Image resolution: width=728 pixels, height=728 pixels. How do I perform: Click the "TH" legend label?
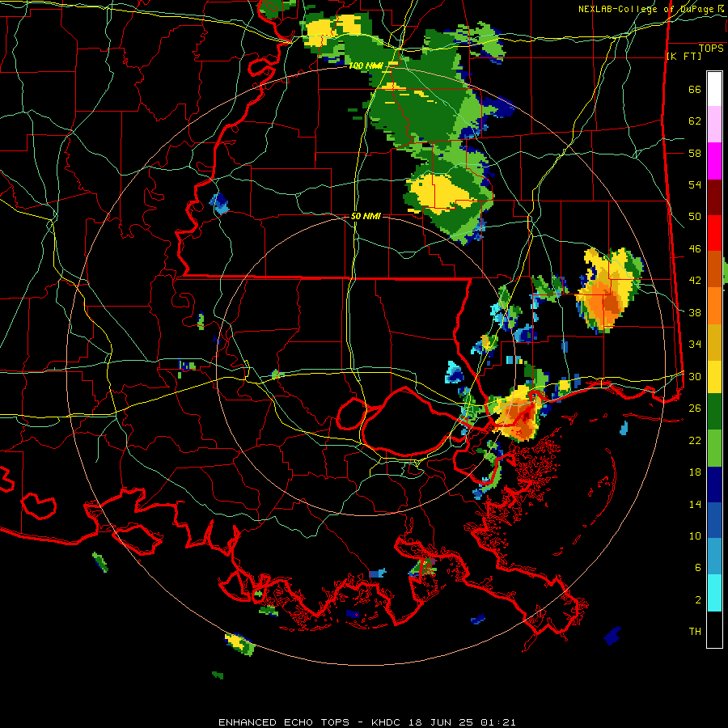point(695,632)
